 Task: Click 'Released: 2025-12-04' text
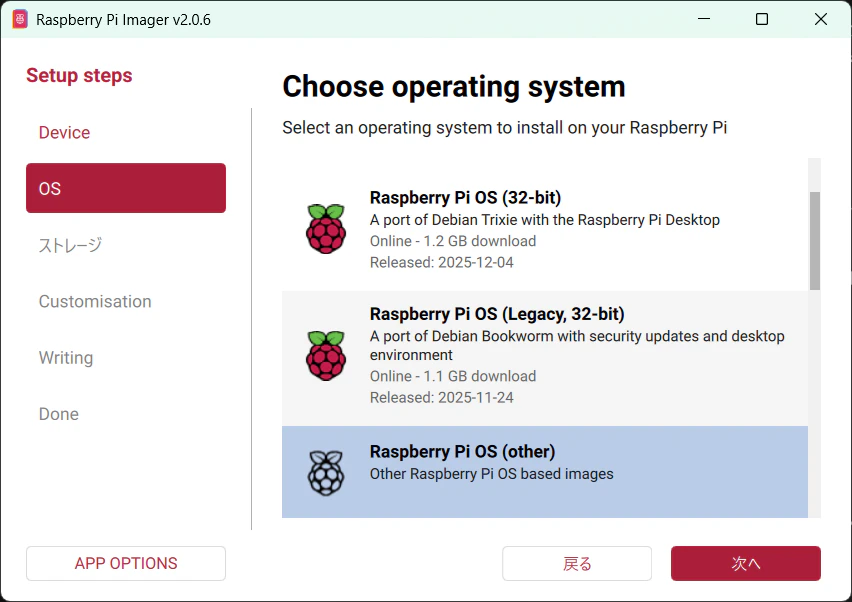coord(442,262)
